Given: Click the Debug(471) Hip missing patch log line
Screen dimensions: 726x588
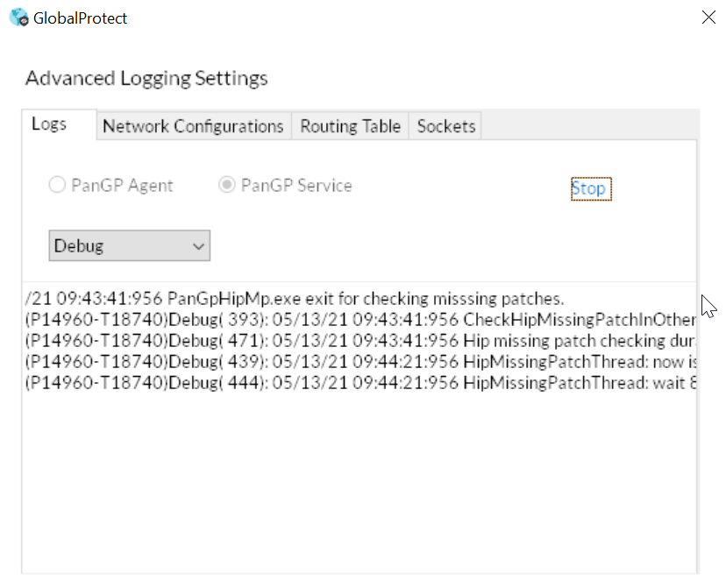Looking at the screenshot, I should [x=359, y=340].
